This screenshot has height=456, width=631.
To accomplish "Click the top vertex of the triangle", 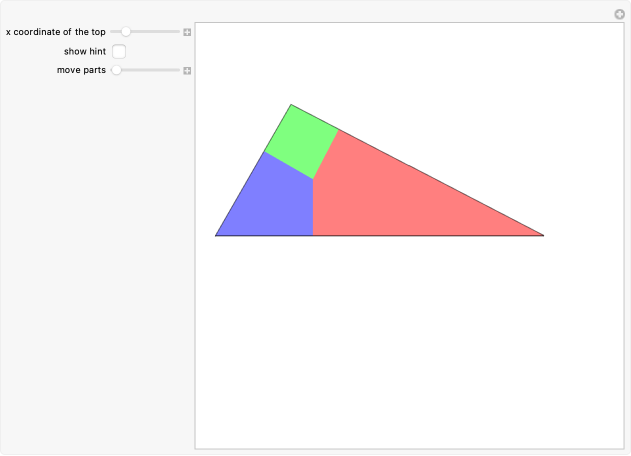I will (x=291, y=104).
